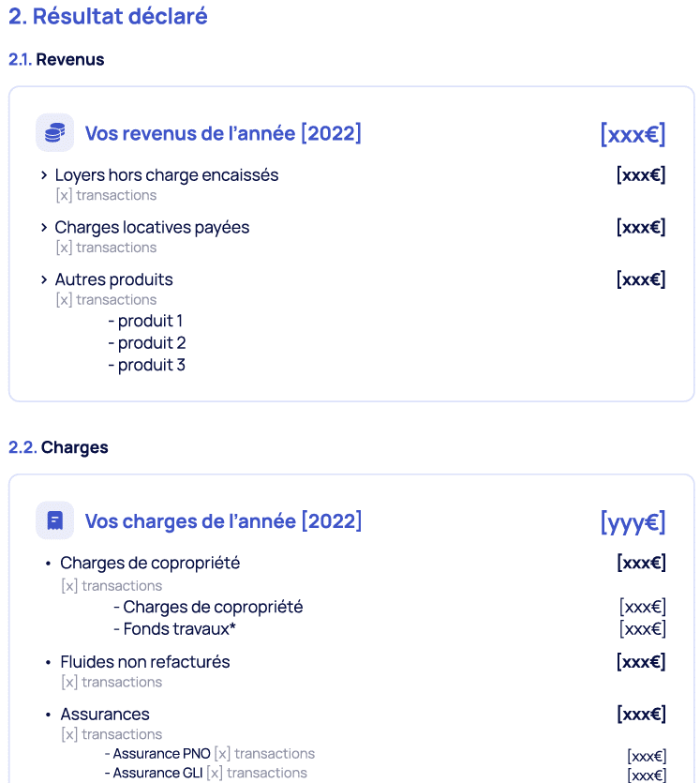Select Fluides non refacturés item

coord(144,662)
